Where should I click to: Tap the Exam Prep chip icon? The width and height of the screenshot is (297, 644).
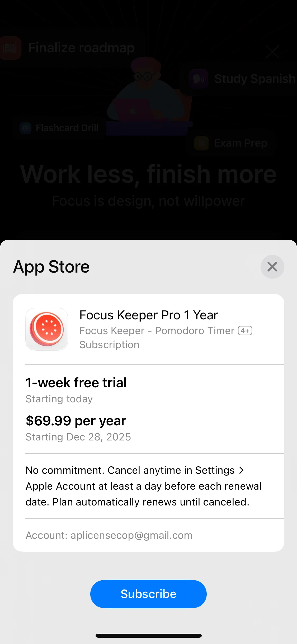201,143
